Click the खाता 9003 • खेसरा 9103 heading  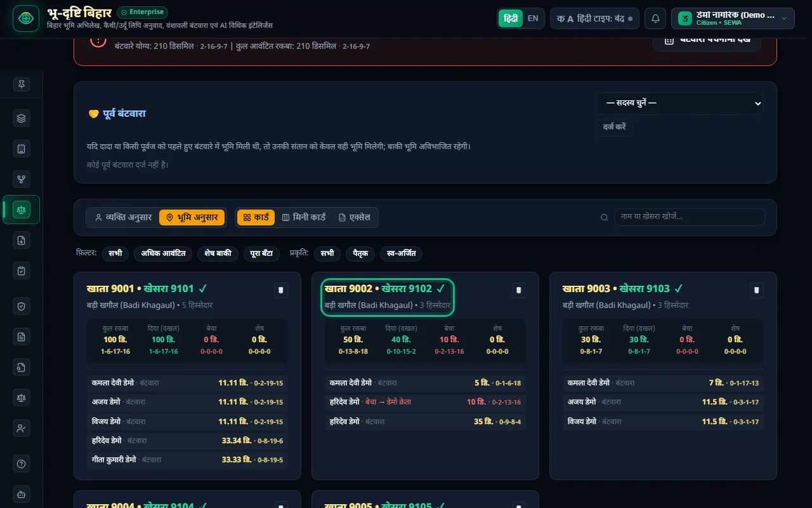click(623, 289)
